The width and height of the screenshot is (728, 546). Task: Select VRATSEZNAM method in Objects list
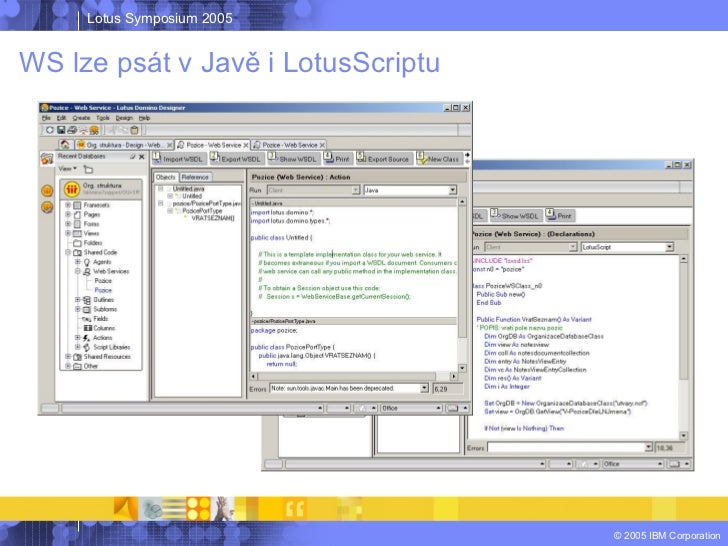click(213, 218)
